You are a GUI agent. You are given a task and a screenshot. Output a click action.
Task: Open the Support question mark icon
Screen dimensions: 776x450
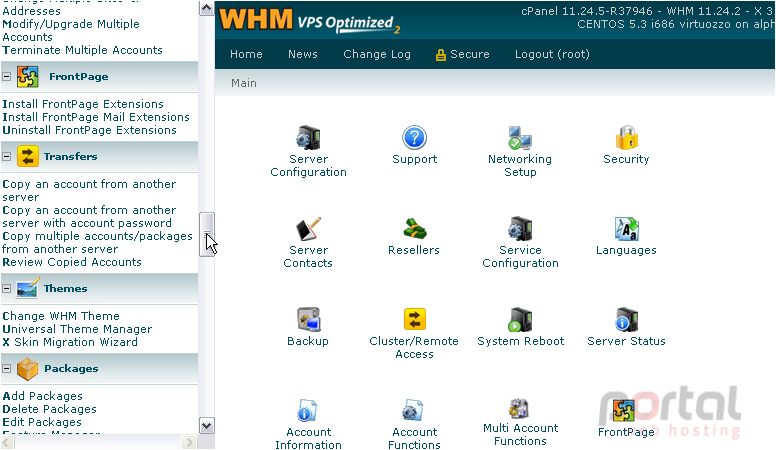(x=414, y=138)
